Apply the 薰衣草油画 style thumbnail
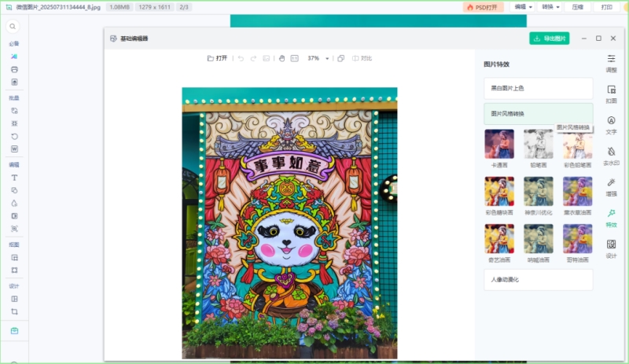The width and height of the screenshot is (629, 364). coord(578,191)
